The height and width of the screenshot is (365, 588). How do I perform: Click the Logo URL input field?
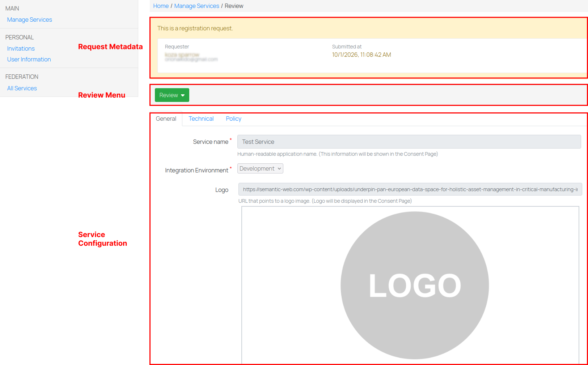click(410, 189)
